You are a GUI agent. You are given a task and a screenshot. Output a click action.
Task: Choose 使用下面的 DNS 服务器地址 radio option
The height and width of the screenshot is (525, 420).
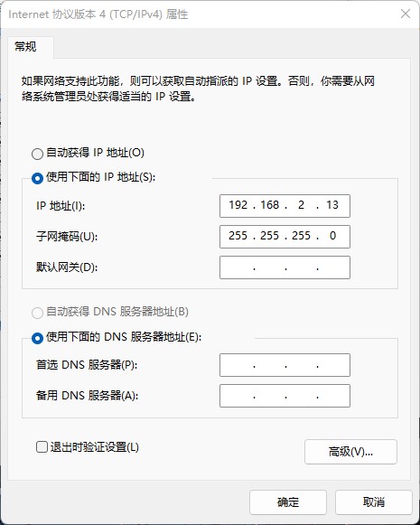37,338
